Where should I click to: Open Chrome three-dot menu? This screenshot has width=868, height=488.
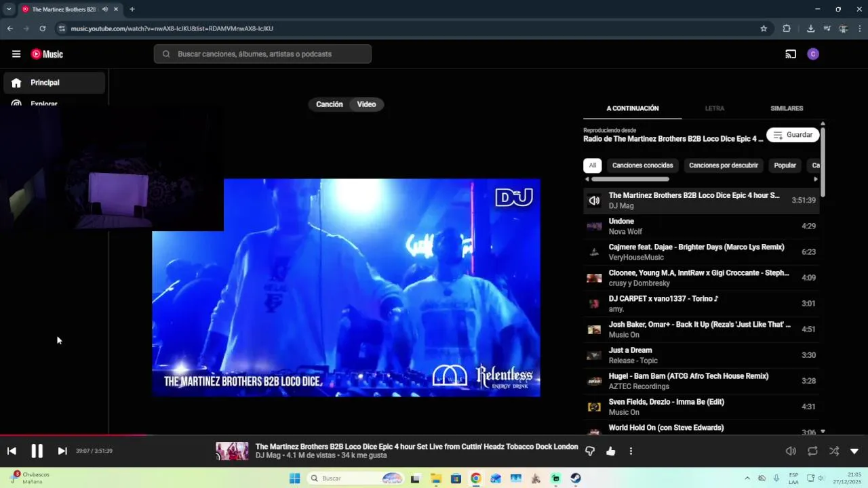pyautogui.click(x=860, y=28)
